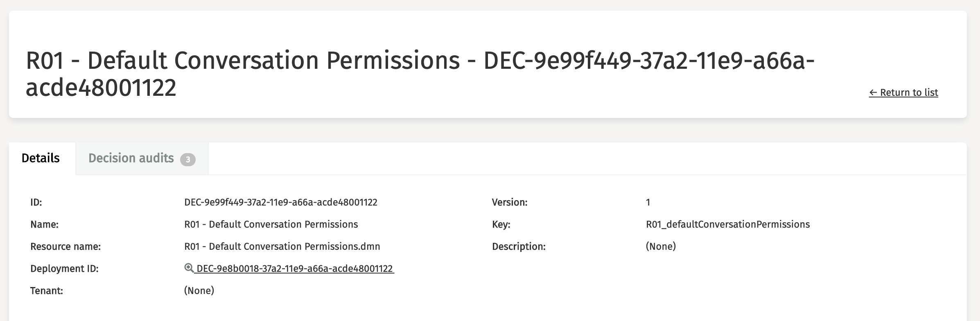
Task: Click the Key value R01_defaultConversationPermissions
Action: click(727, 224)
